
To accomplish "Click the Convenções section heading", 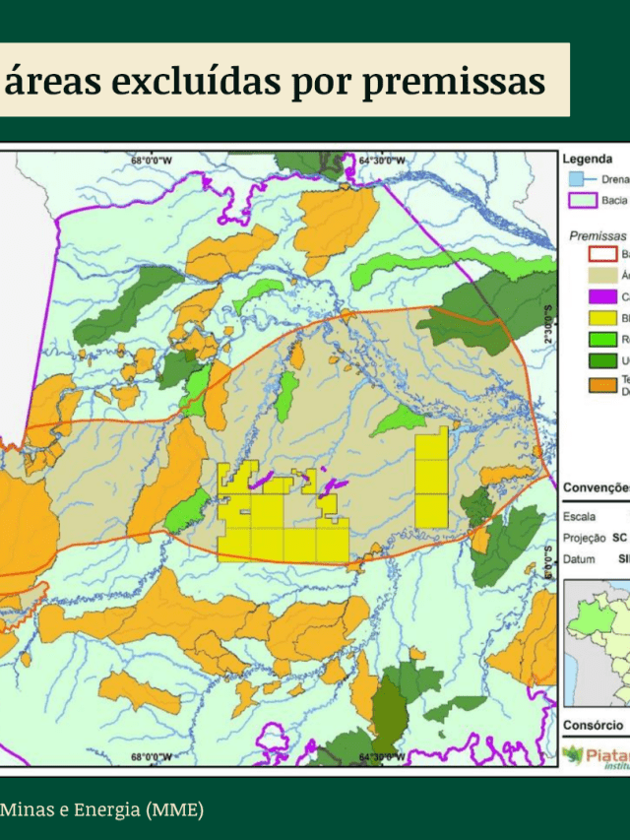I will pos(596,487).
